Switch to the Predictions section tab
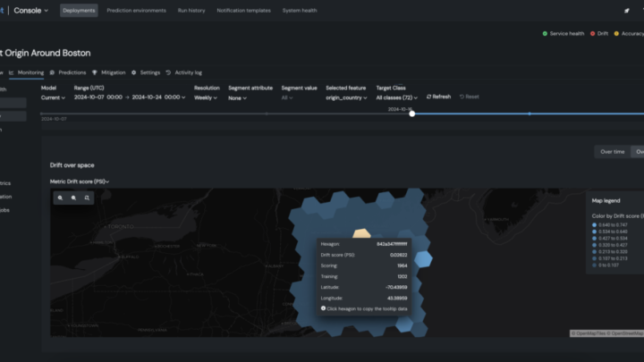The height and width of the screenshot is (362, 644). click(x=68, y=72)
